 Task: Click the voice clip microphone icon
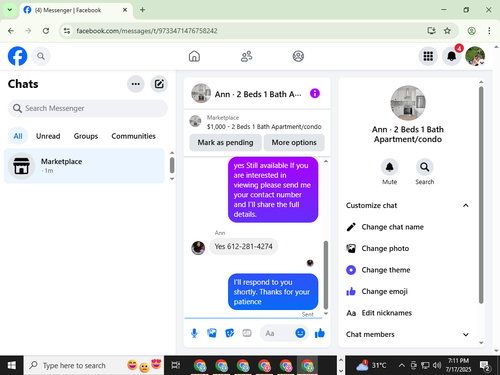194,333
